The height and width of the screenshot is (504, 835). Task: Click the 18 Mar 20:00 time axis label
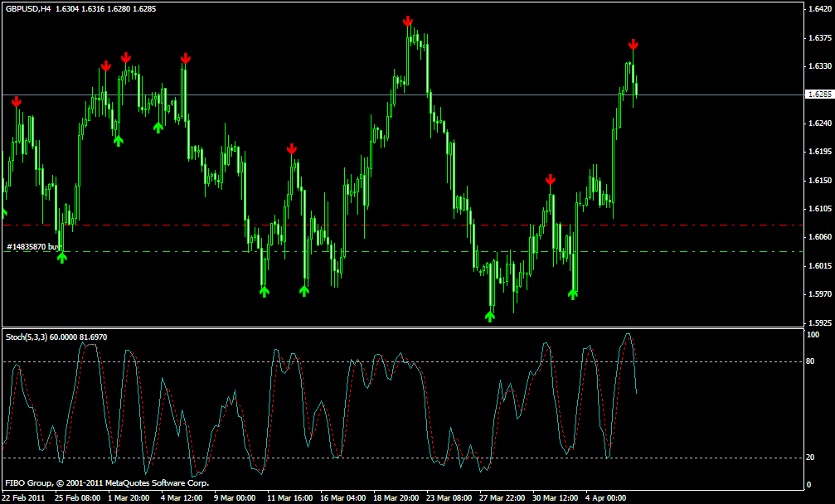pos(396,498)
